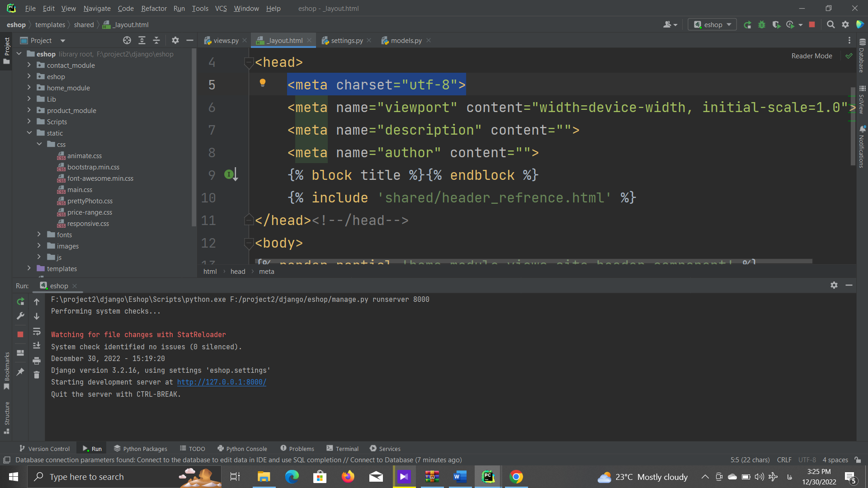Enable scroll to end in console

pos(37,346)
